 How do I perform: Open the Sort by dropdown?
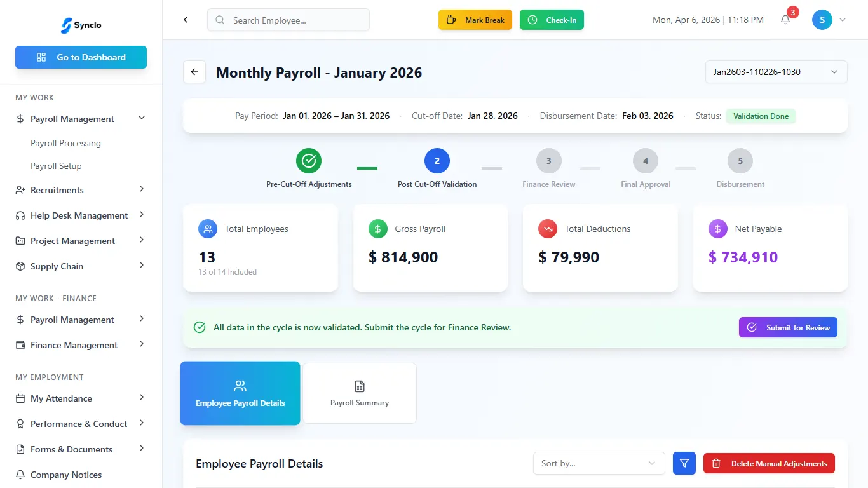[x=599, y=463]
